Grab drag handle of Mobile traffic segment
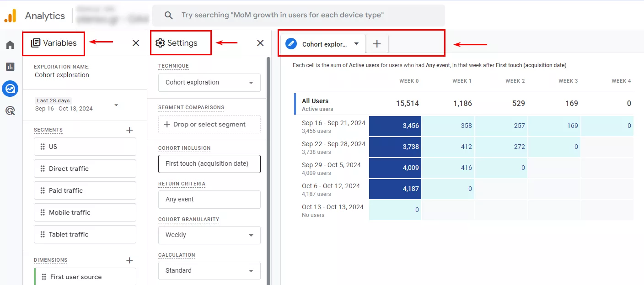 43,212
